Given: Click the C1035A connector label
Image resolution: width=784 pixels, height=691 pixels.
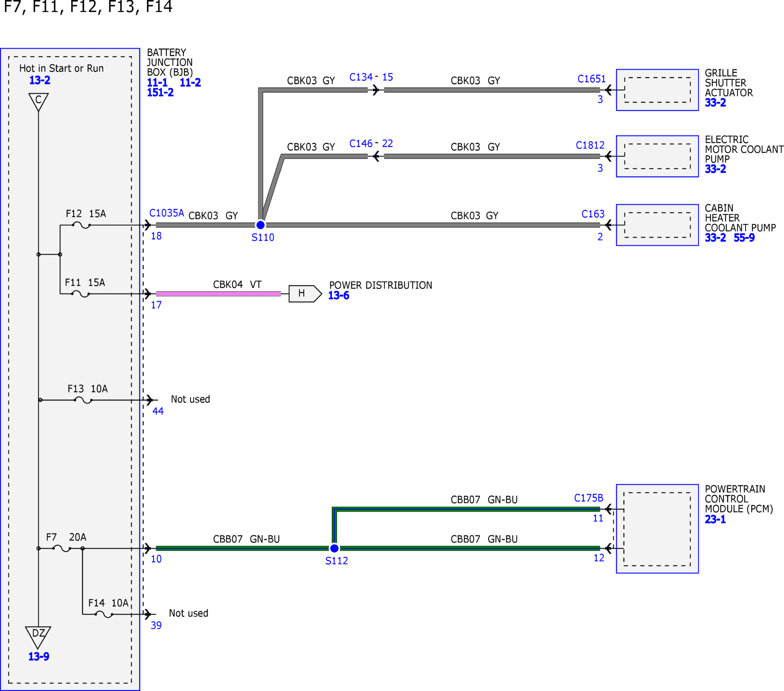Looking at the screenshot, I should pos(166,213).
